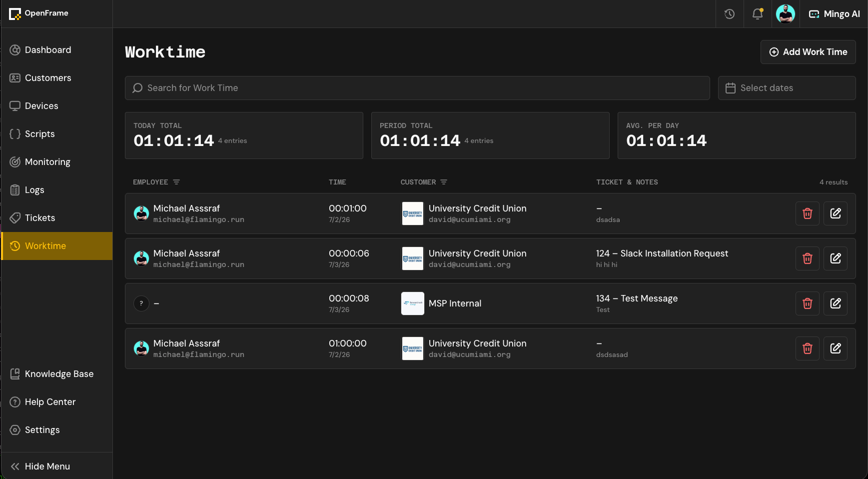Open Devices page from sidebar
This screenshot has height=479, width=868.
(x=56, y=106)
